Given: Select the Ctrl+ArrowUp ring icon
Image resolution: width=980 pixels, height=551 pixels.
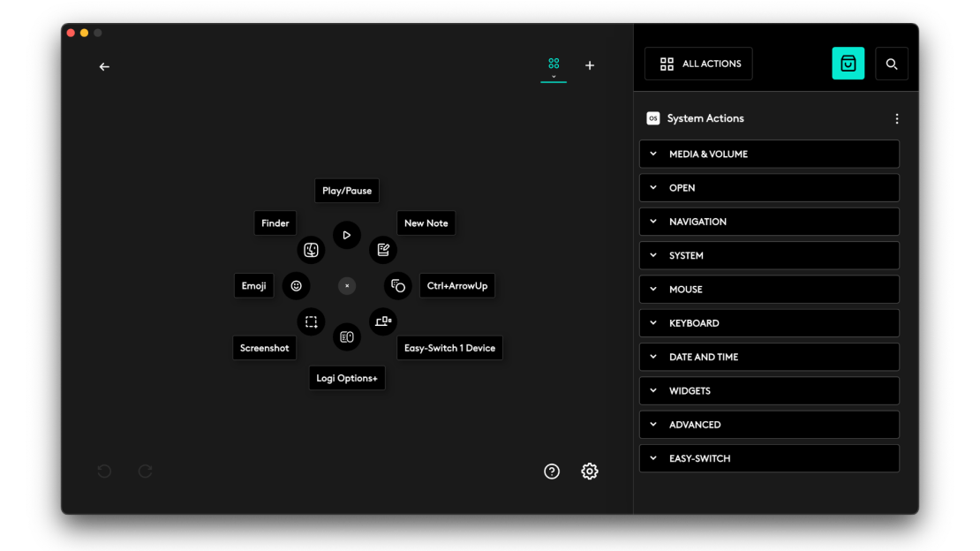Looking at the screenshot, I should click(x=398, y=286).
